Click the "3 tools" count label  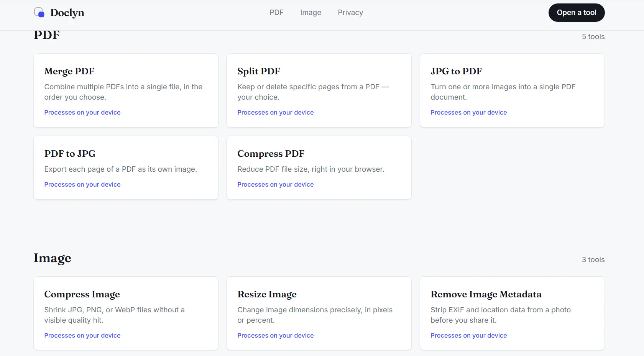[x=593, y=260]
